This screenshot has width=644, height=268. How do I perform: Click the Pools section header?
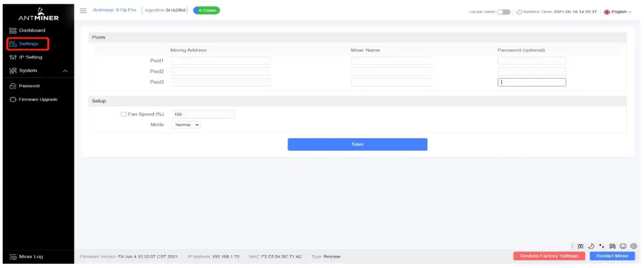tap(357, 37)
